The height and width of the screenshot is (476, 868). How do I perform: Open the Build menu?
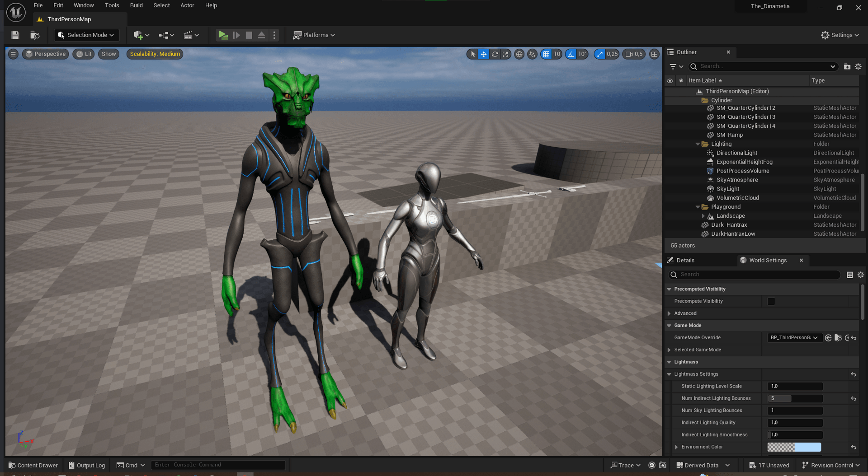point(136,5)
